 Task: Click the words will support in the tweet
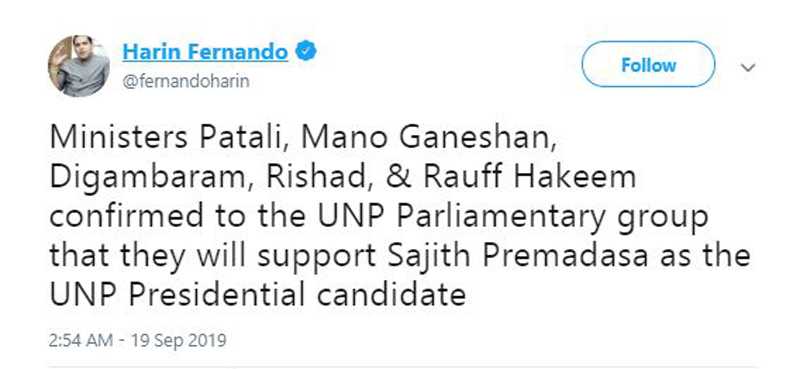tap(287, 258)
